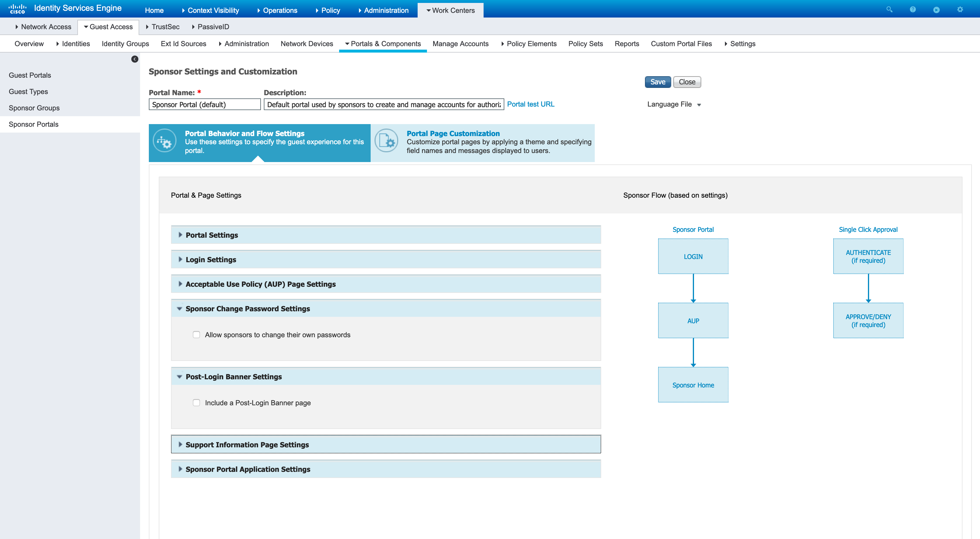
Task: Open the Settings tab
Action: pyautogui.click(x=740, y=44)
